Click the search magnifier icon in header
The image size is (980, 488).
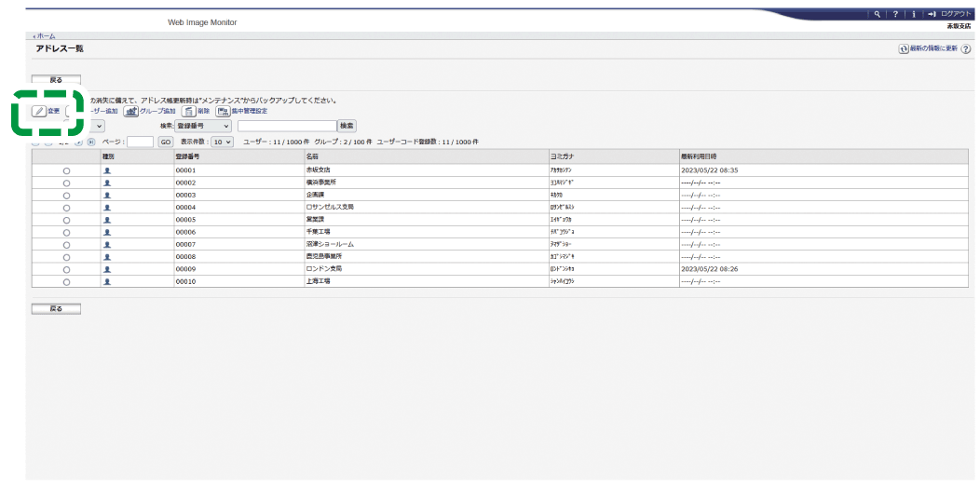click(878, 14)
